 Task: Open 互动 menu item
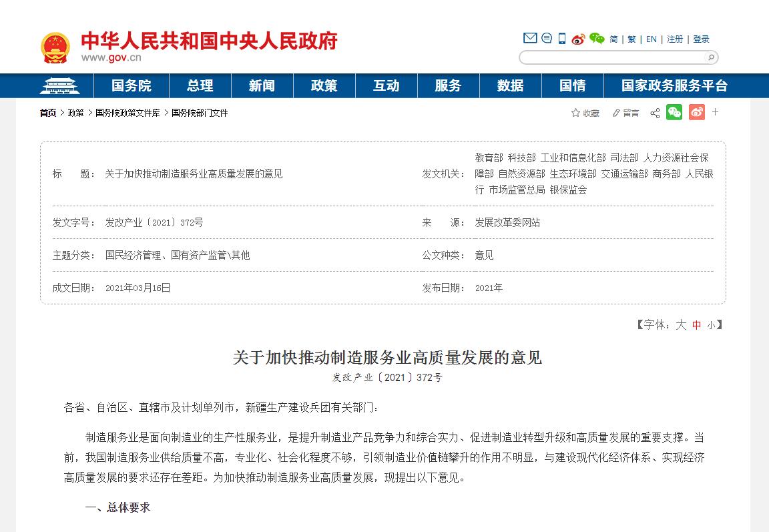tap(387, 86)
